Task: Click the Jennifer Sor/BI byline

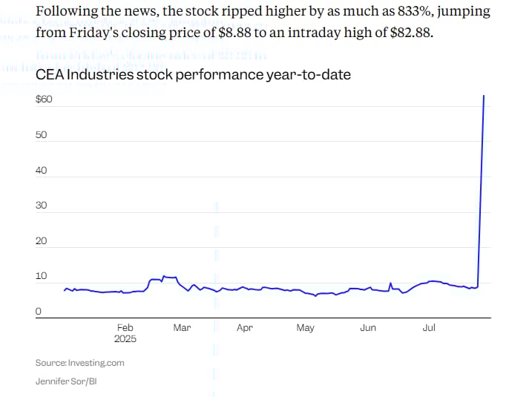Action: [66, 381]
